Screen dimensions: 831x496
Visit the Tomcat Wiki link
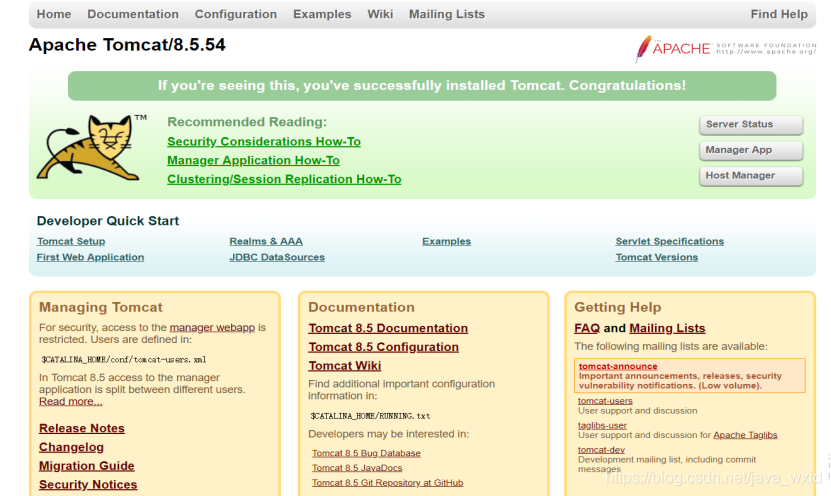coord(344,366)
